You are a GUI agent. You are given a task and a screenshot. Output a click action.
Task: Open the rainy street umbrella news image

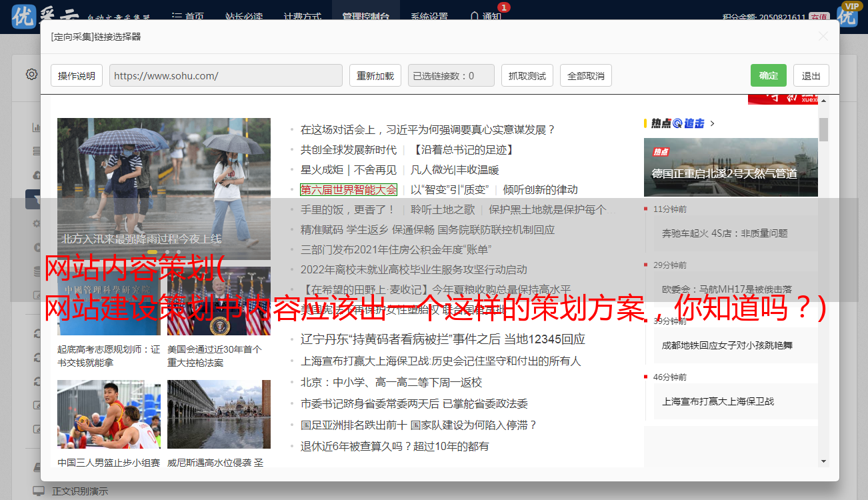(163, 188)
